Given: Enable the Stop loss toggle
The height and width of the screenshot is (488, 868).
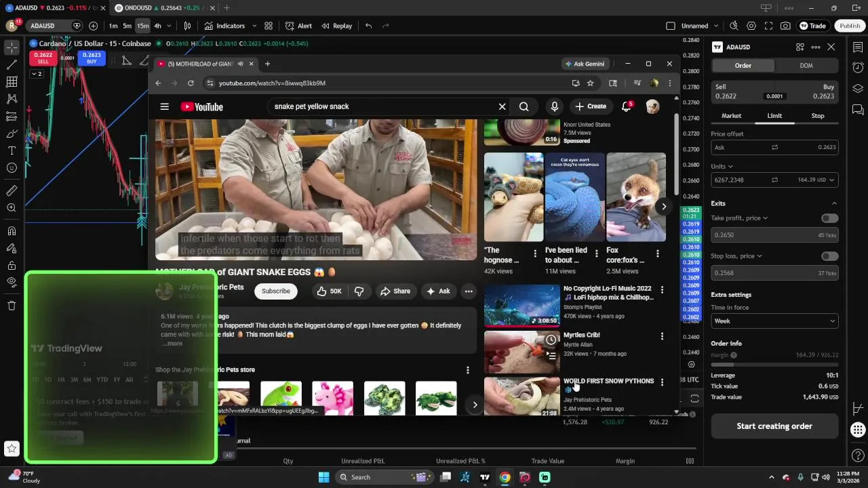Looking at the screenshot, I should [829, 256].
